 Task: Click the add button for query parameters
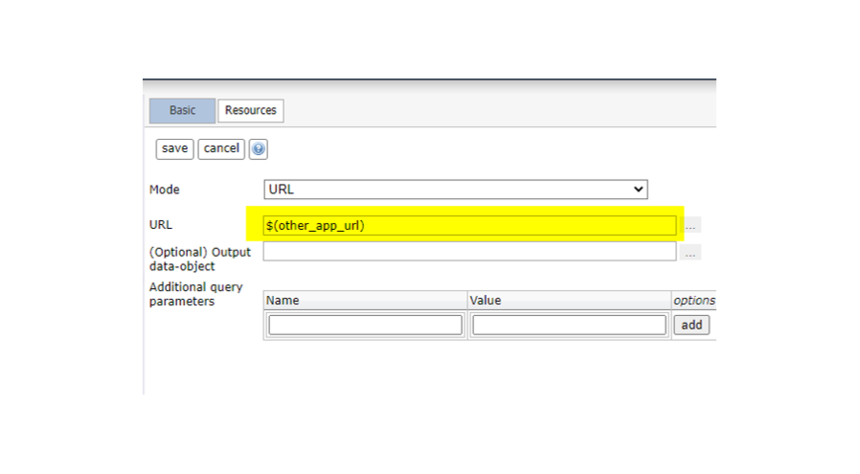[692, 325]
